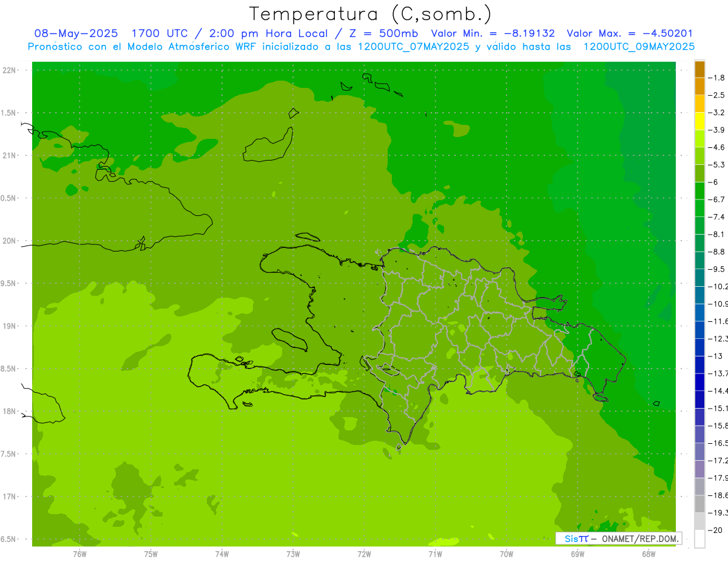The height and width of the screenshot is (562, 728).
Task: Click '2:00 pm Hora Local' text
Action: [268, 33]
